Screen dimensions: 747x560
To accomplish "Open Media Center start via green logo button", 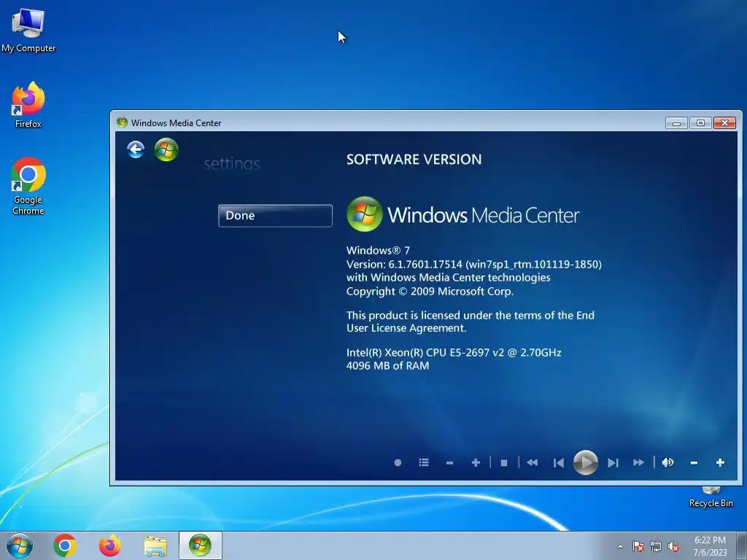I will pyautogui.click(x=166, y=149).
